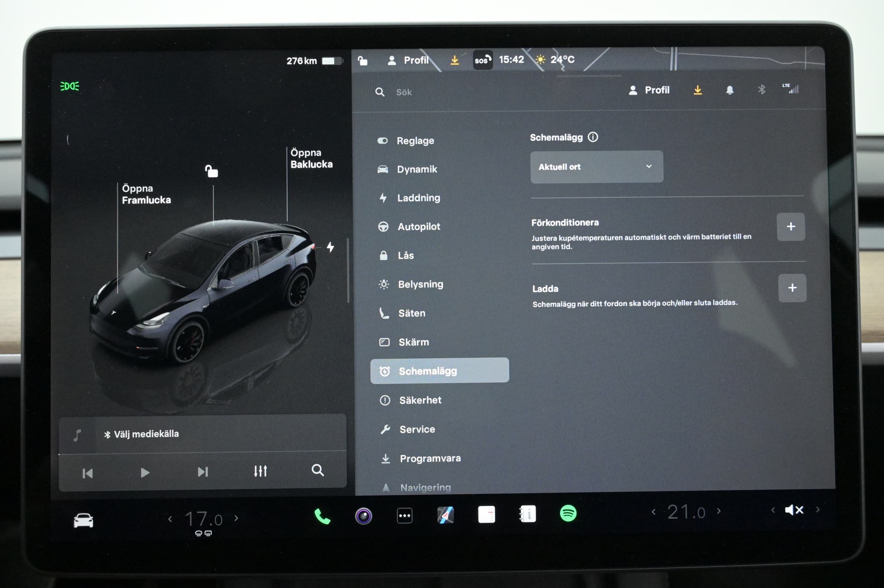Lower driver temperature with left arrow
The image size is (884, 588).
pos(170,519)
